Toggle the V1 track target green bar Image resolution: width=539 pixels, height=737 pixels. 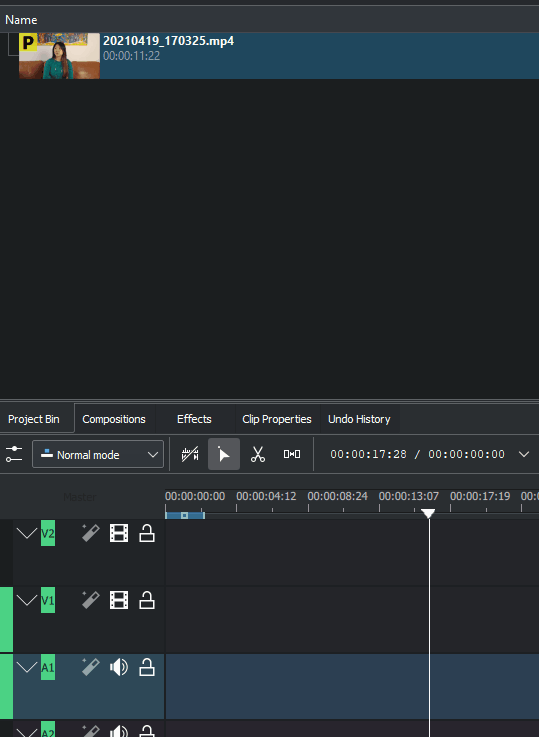tap(6, 619)
